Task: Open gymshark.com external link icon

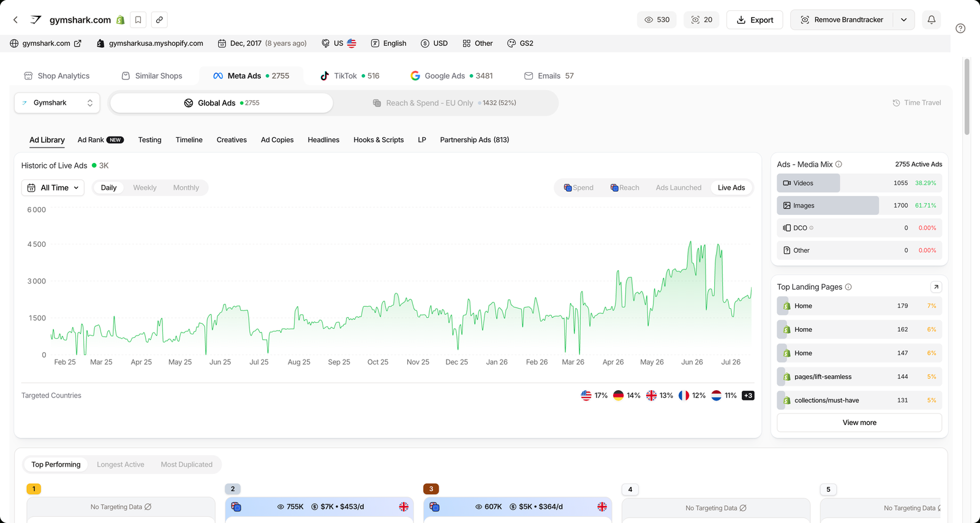Action: [78, 43]
